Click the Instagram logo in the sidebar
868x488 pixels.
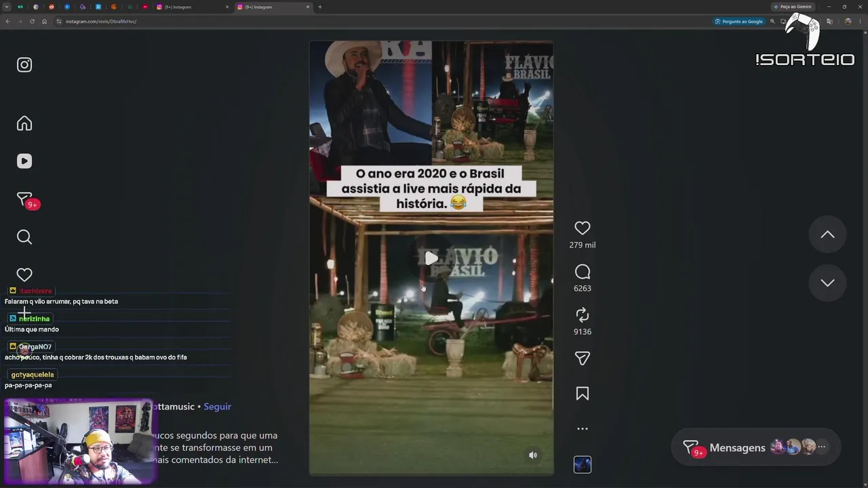pyautogui.click(x=24, y=64)
